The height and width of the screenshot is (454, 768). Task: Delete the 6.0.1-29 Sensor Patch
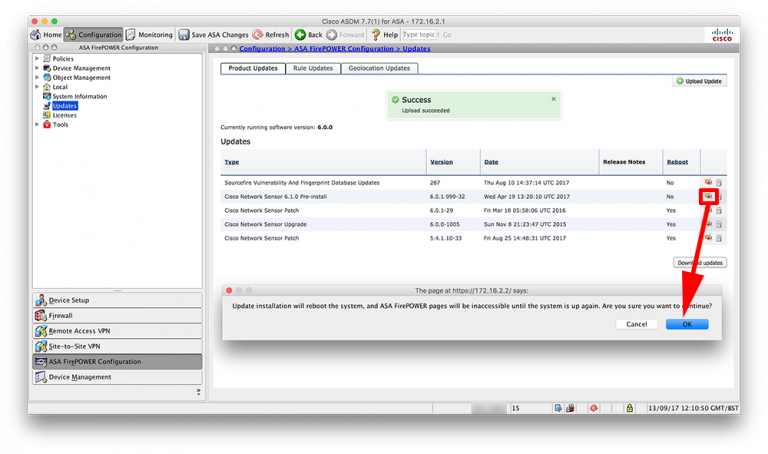(x=719, y=211)
